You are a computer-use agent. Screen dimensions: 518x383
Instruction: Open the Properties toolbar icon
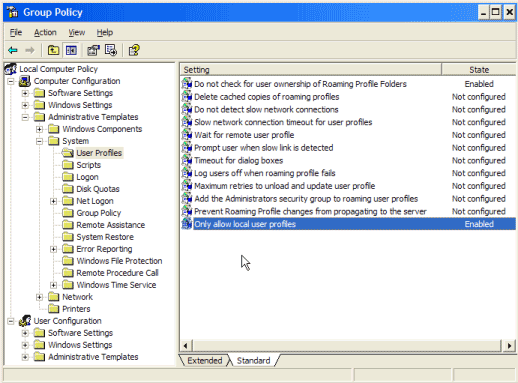(93, 50)
